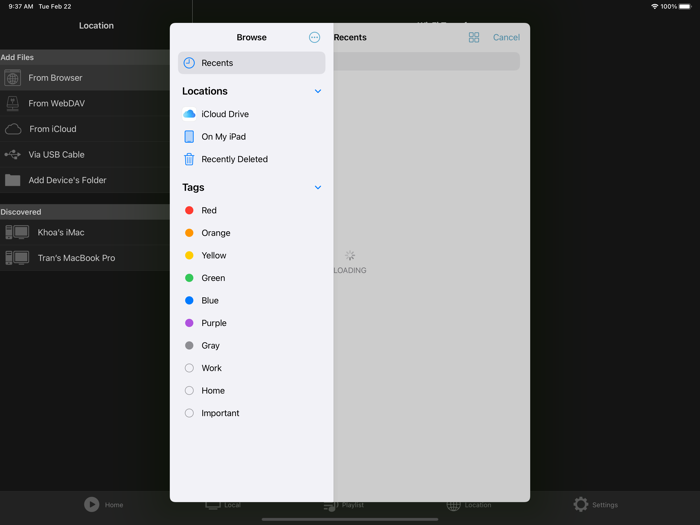The width and height of the screenshot is (700, 525).
Task: Switch to the Home tab label
Action: 114,505
